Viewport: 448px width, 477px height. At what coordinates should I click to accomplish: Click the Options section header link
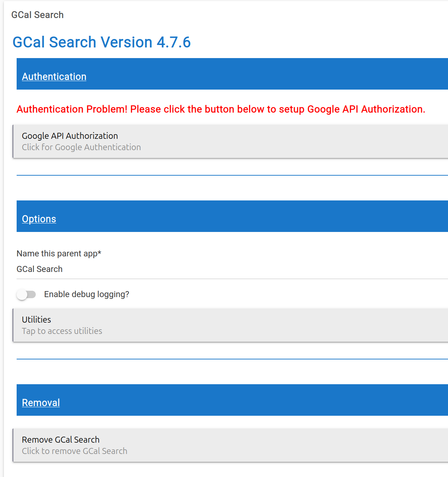39,219
